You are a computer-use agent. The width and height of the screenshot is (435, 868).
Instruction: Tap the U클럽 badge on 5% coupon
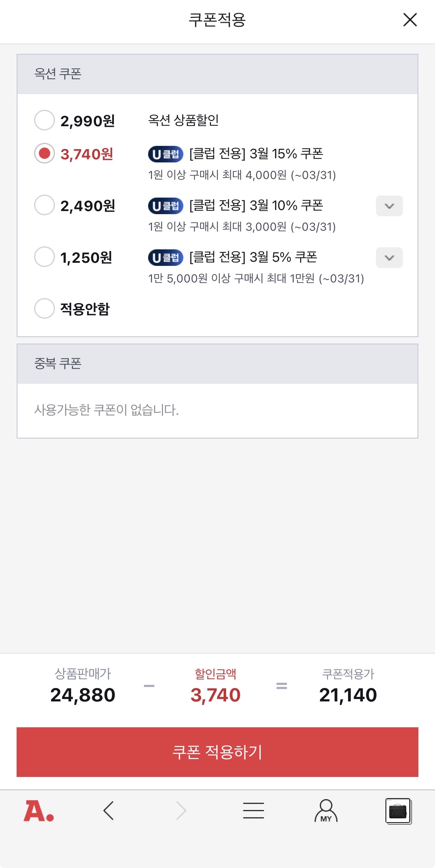pos(166,258)
